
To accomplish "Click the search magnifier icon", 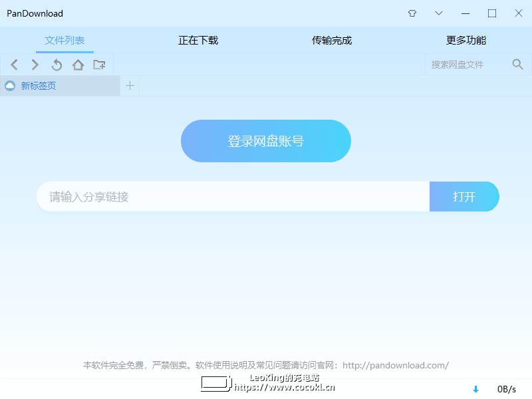I will 517,64.
